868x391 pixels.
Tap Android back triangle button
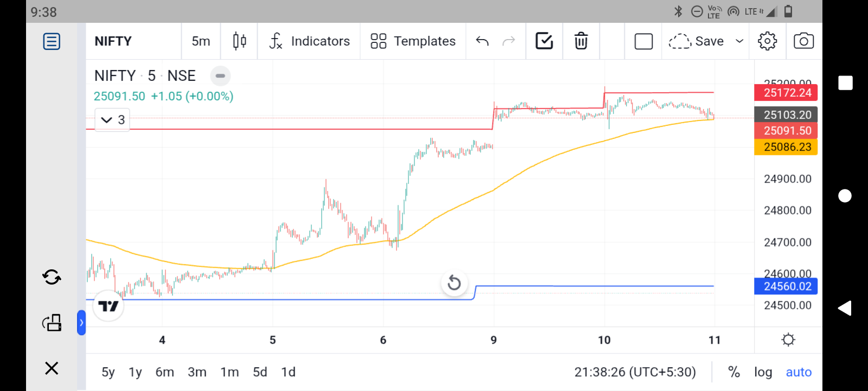pyautogui.click(x=845, y=308)
